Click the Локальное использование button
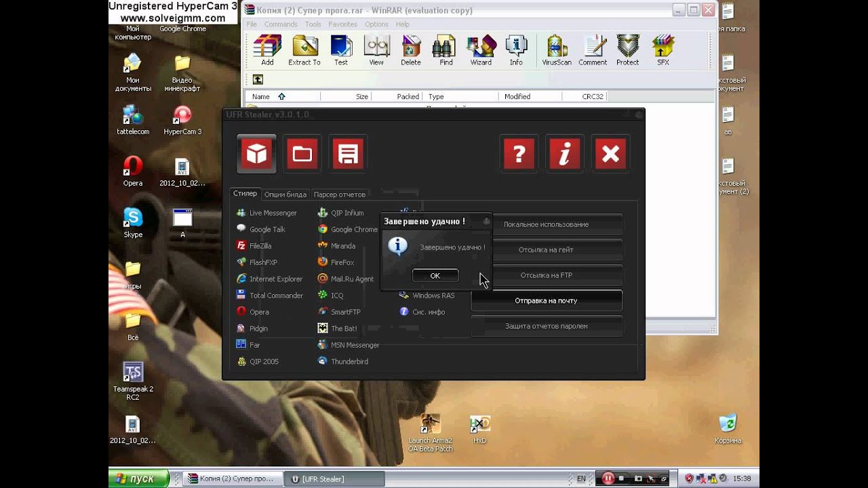 pos(546,224)
